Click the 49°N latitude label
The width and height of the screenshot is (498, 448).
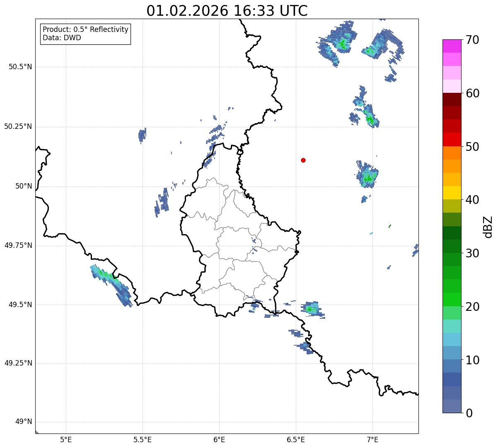[24, 422]
